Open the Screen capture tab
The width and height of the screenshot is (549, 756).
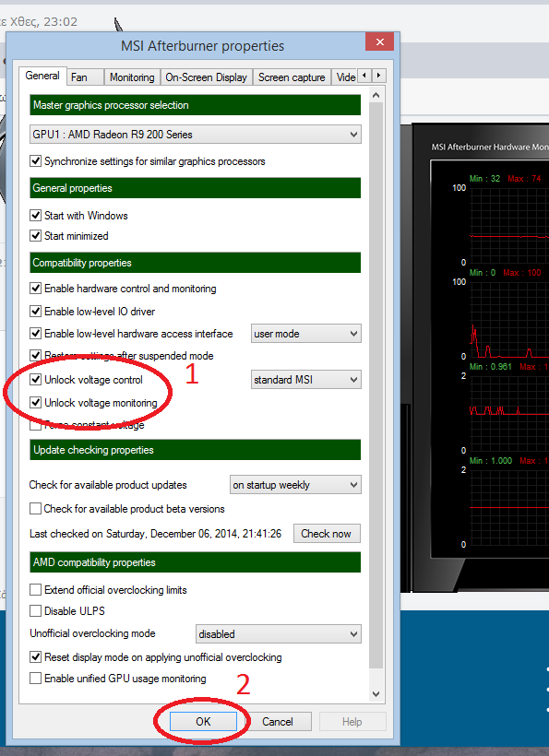[x=292, y=77]
